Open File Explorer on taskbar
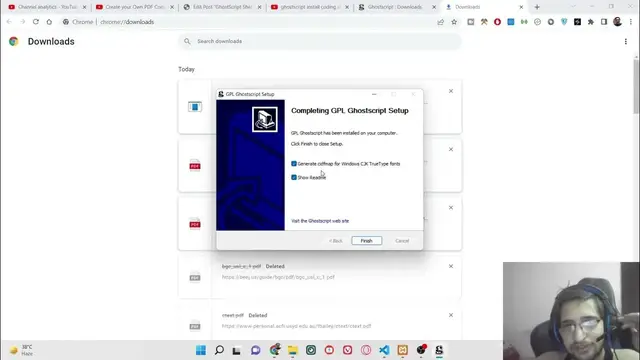Viewport: 640px width, 360px height. click(293, 350)
